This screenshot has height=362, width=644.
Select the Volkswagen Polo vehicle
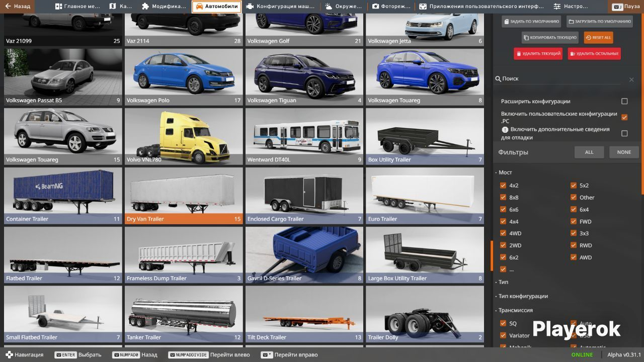click(x=184, y=77)
